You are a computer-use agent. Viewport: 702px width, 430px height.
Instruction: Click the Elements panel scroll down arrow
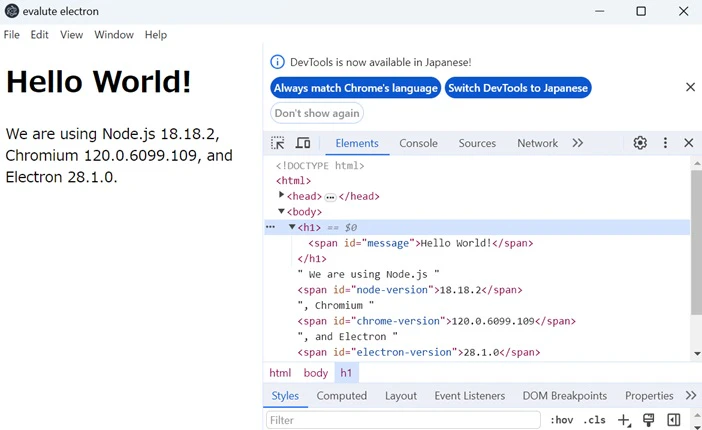[697, 354]
